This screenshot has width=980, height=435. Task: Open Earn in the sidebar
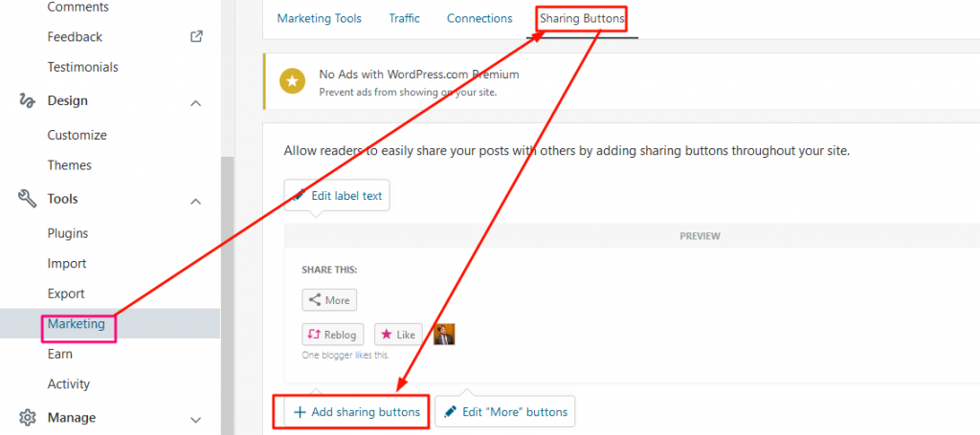[x=60, y=354]
